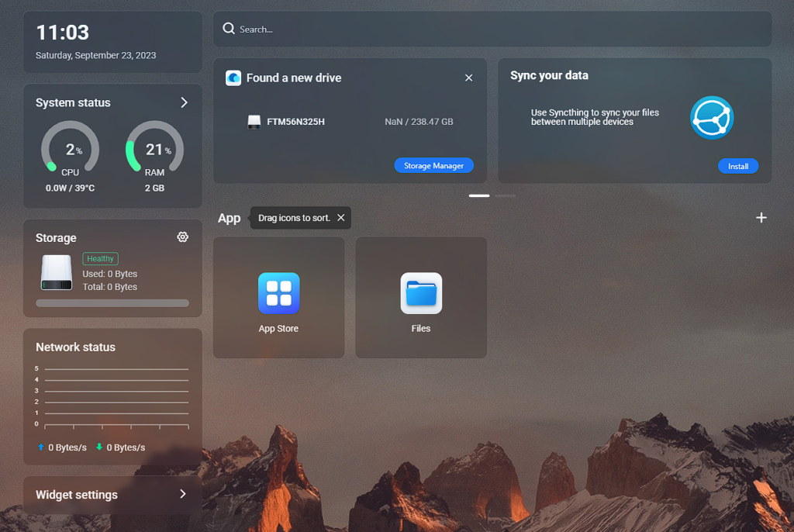Add a new app with plus icon

click(x=761, y=218)
